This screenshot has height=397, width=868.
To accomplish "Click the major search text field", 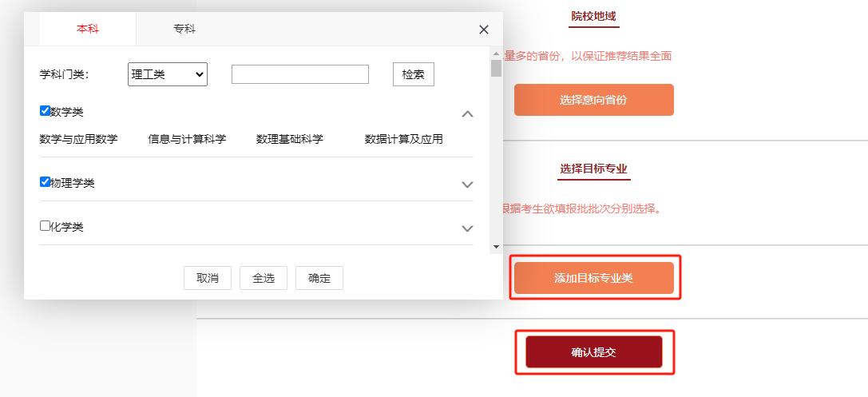I will 299,74.
